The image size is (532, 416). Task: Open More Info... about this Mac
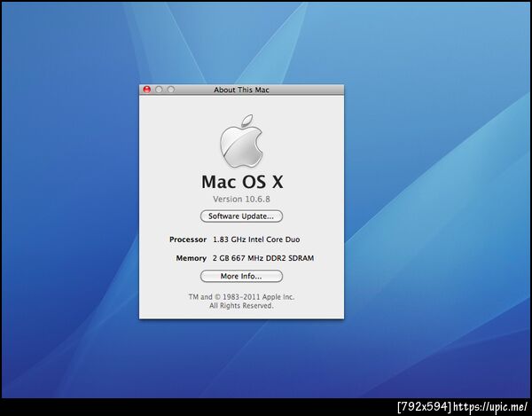241,276
